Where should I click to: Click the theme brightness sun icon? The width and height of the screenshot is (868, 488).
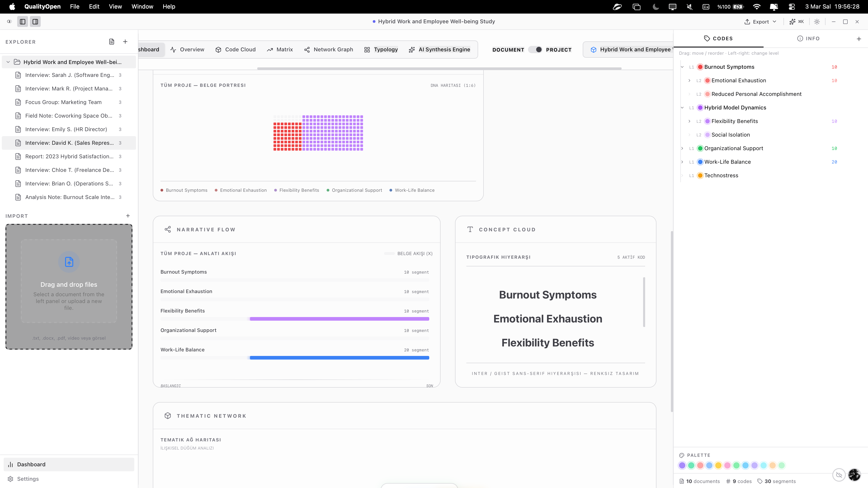[817, 21]
